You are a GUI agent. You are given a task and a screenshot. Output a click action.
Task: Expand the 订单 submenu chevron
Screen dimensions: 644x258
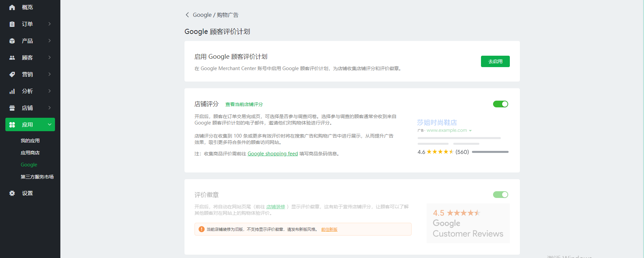click(x=50, y=24)
